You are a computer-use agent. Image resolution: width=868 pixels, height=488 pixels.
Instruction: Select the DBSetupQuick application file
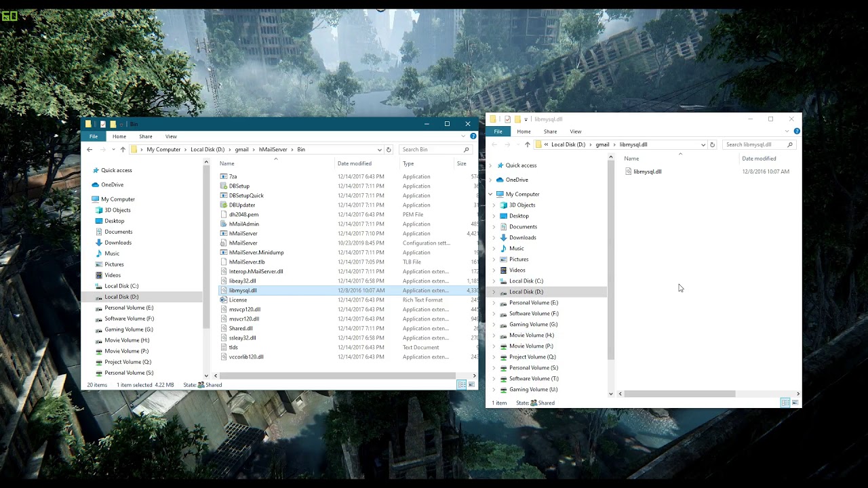(246, 195)
